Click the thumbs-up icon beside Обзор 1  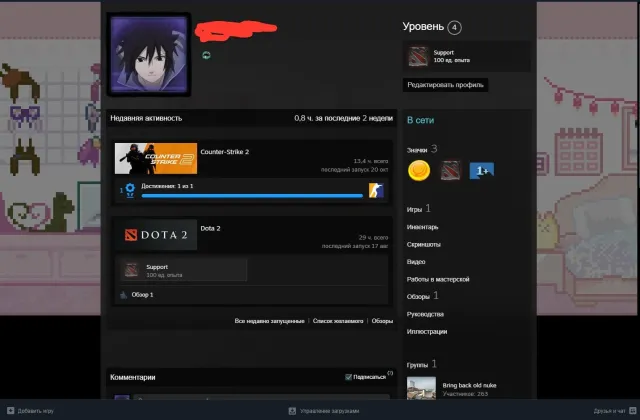[x=124, y=295]
